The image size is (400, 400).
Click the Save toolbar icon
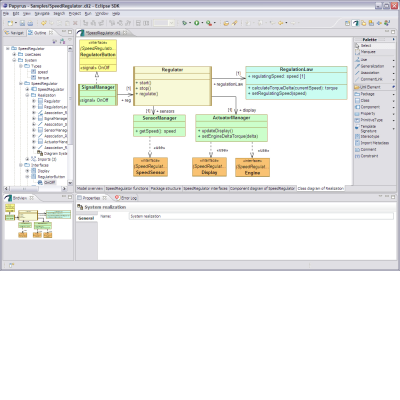point(22,23)
